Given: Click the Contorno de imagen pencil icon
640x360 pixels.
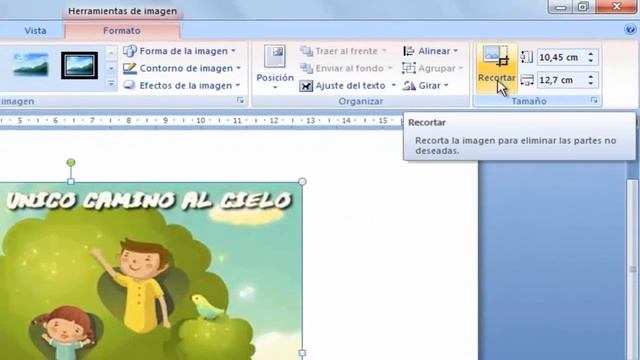Looking at the screenshot, I should pyautogui.click(x=130, y=68).
